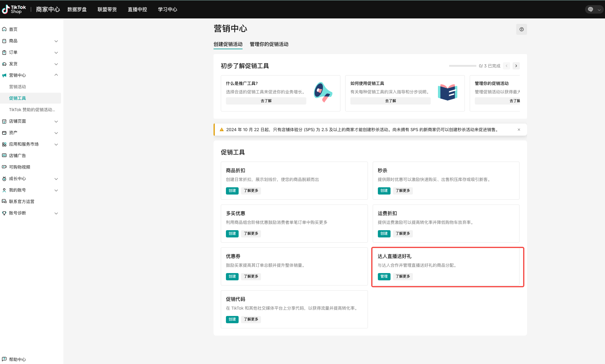
Task: Open 可购物视频 video icon item
Action: coord(4,167)
